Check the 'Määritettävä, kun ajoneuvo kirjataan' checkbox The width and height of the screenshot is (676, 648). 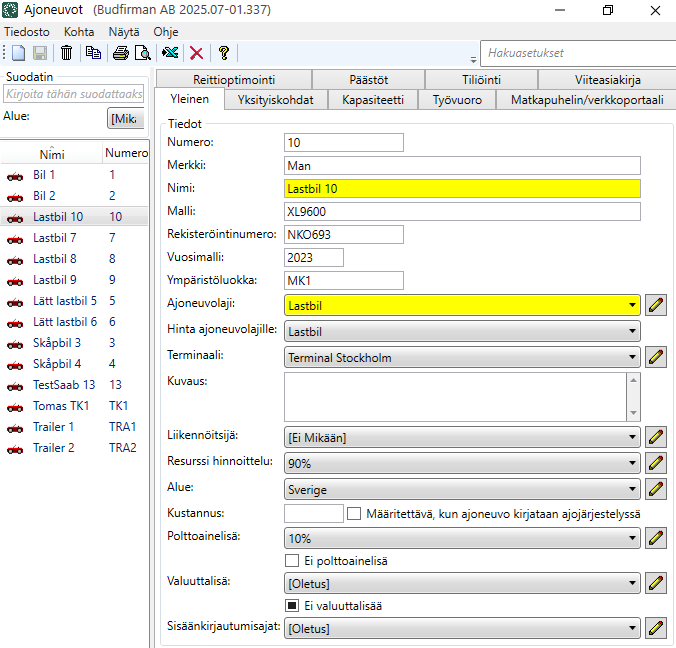click(x=354, y=513)
